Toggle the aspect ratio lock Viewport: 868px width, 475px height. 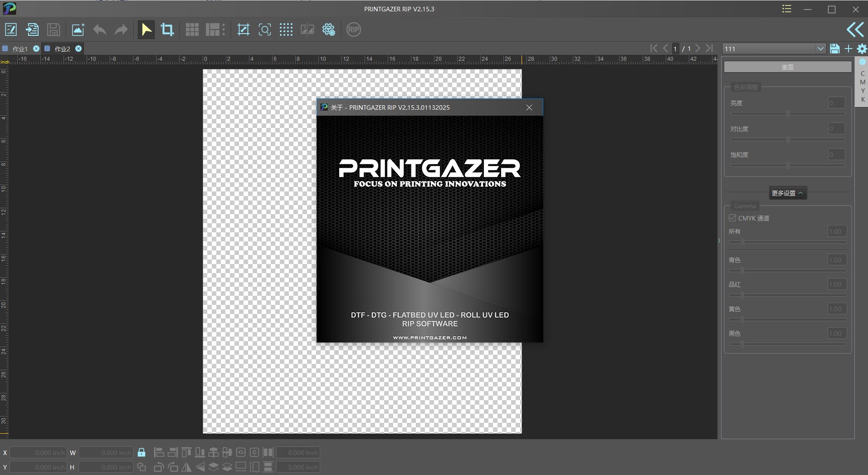[141, 452]
